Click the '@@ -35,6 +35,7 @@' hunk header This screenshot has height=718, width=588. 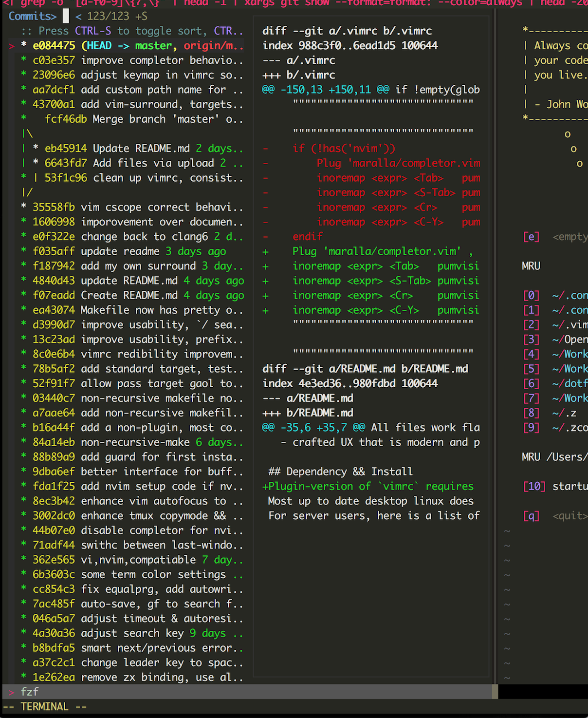(x=313, y=428)
